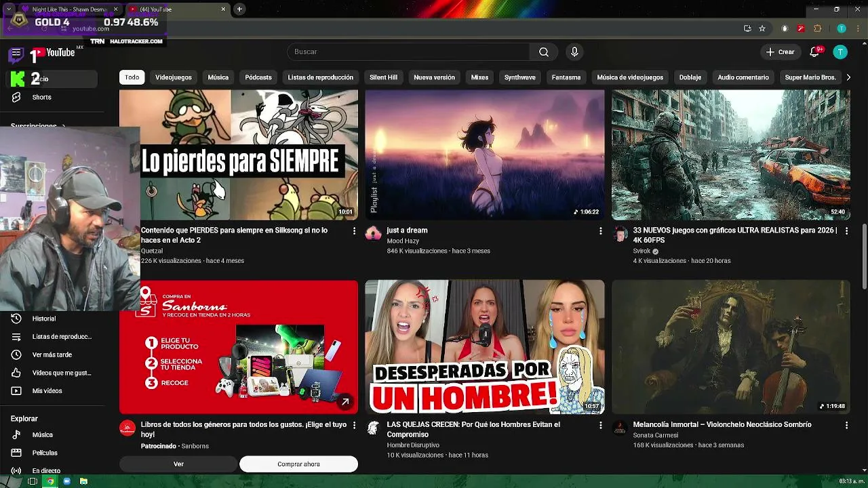This screenshot has width=868, height=488.
Task: Close the (44) YouTube browser tab
Action: point(224,9)
